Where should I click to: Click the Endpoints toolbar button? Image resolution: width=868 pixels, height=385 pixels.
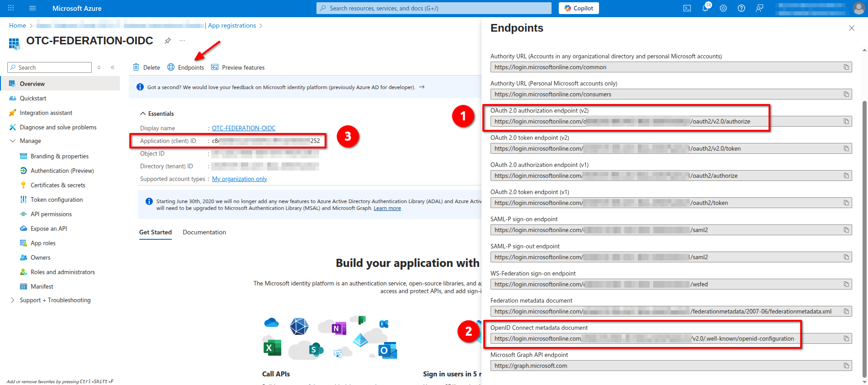(186, 67)
